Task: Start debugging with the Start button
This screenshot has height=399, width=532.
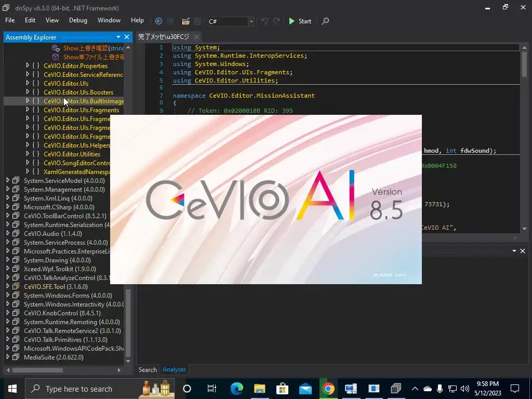Action: click(x=300, y=21)
